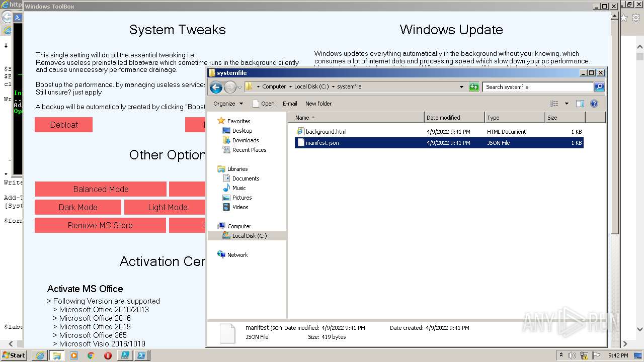Screen dimensions: 644x362
Task: Go back in the systemfile Explorer window
Action: pos(216,87)
